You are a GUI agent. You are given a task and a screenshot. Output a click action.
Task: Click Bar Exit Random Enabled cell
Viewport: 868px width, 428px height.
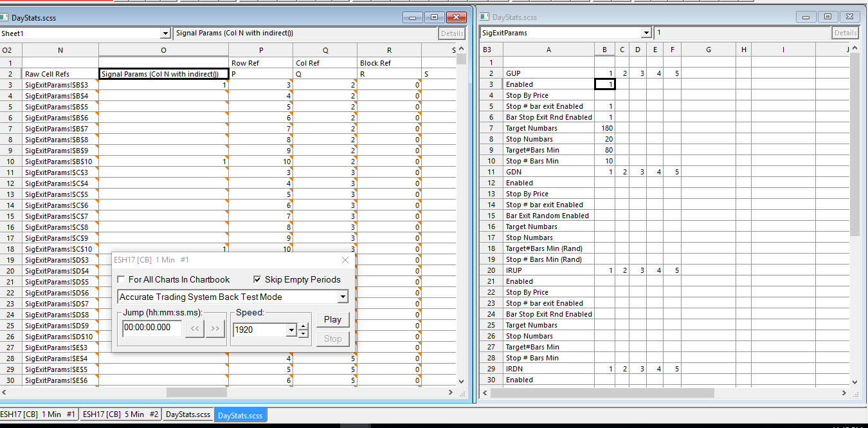[549, 216]
